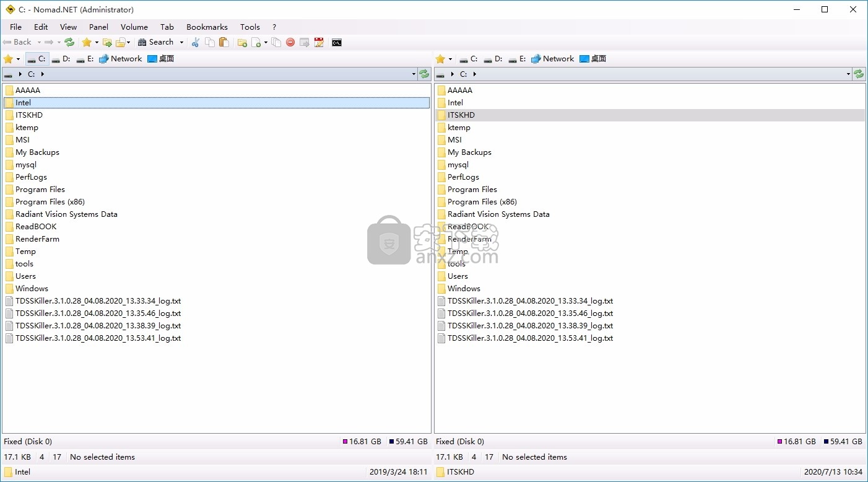Open the Back history dropdown arrow

tap(39, 42)
